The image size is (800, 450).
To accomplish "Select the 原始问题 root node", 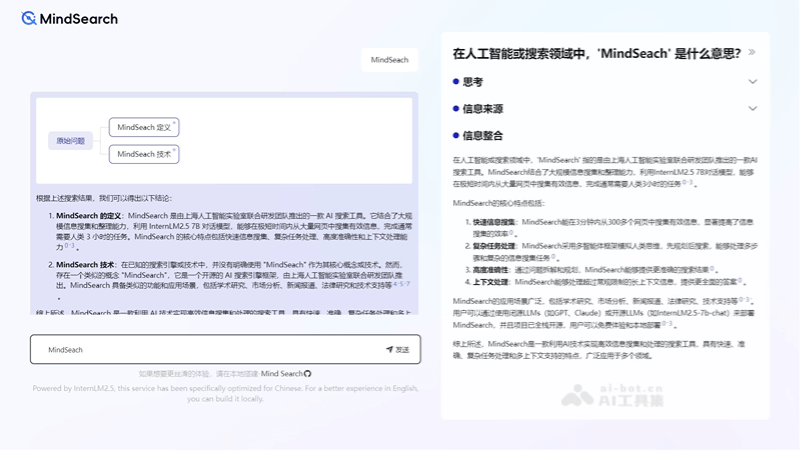I will tap(70, 141).
